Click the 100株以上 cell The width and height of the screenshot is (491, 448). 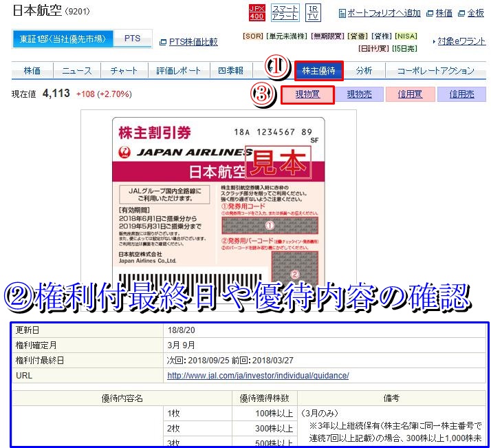tap(264, 414)
